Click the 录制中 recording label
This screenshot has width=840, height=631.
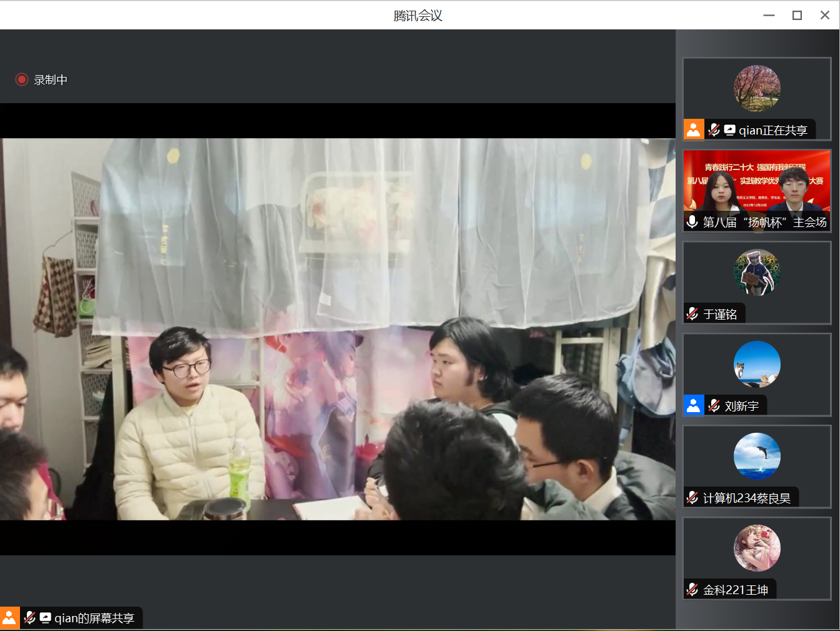(x=51, y=79)
